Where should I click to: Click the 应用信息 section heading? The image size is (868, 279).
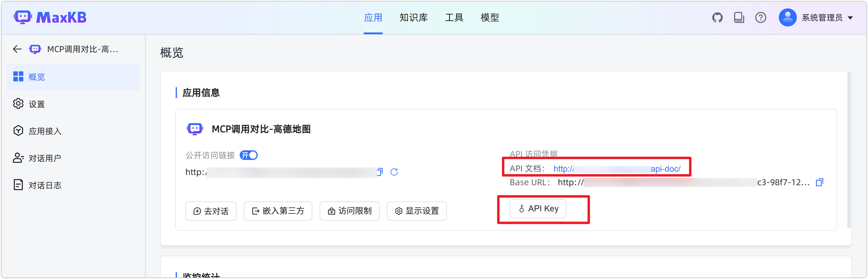click(201, 93)
